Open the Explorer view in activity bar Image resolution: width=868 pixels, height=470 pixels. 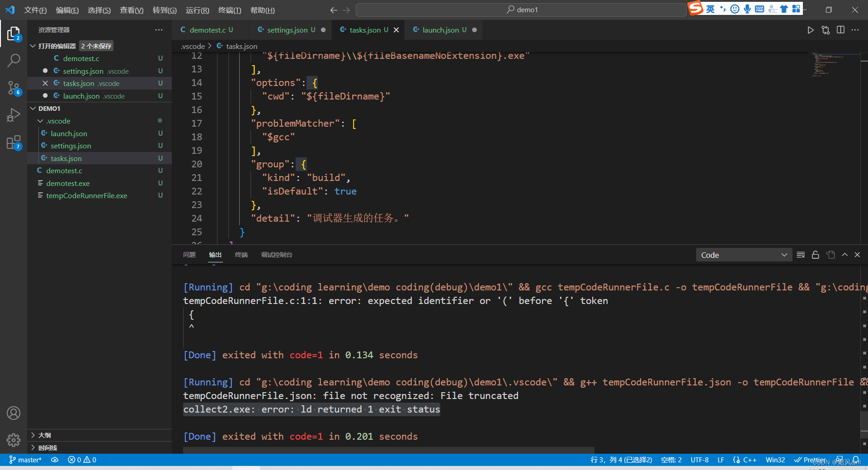coord(14,33)
